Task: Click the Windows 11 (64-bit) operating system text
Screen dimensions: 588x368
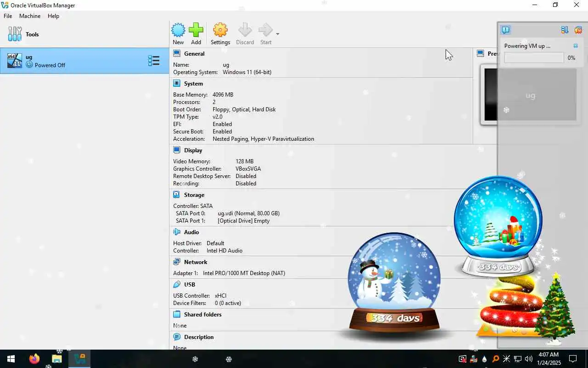Action: coord(247,72)
